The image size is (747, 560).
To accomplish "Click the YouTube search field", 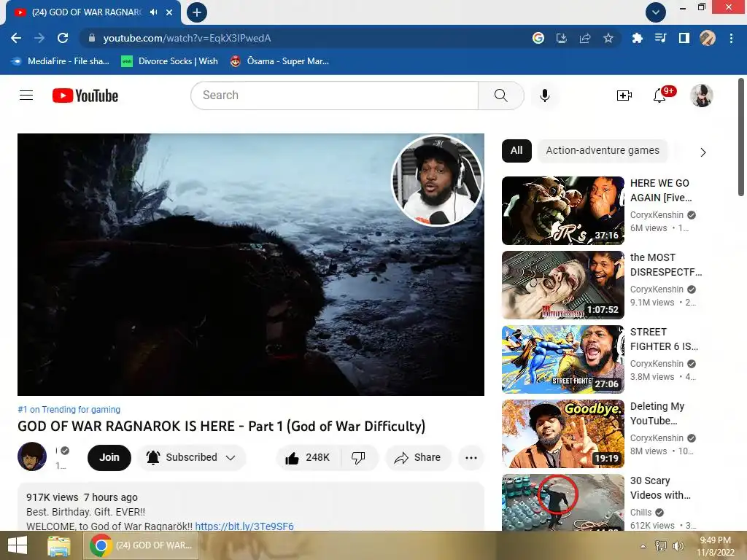I will tap(334, 96).
